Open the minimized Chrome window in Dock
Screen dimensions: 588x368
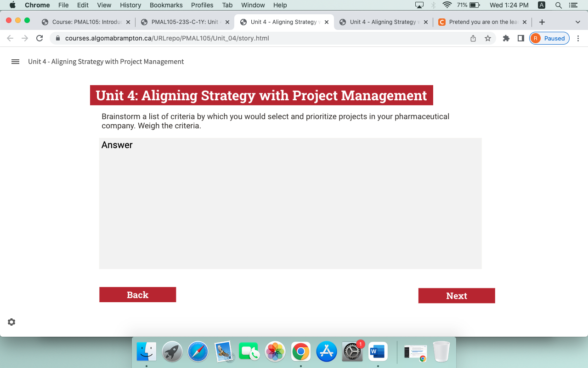pos(415,352)
